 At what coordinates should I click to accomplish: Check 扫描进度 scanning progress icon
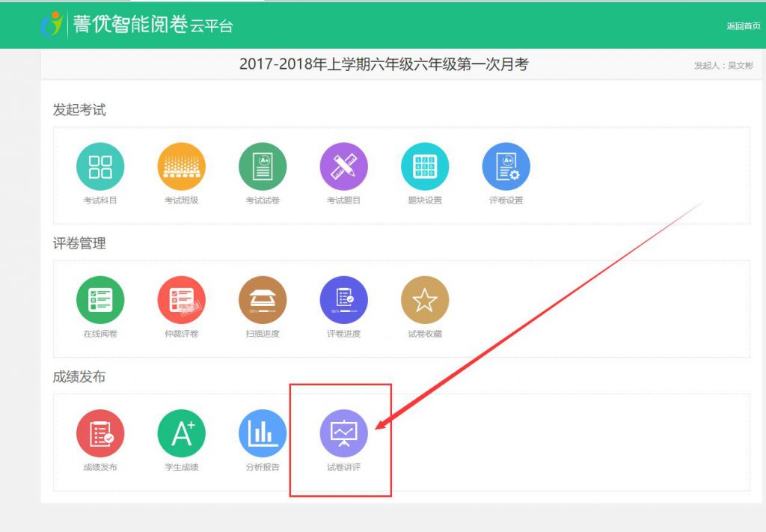pyautogui.click(x=263, y=300)
